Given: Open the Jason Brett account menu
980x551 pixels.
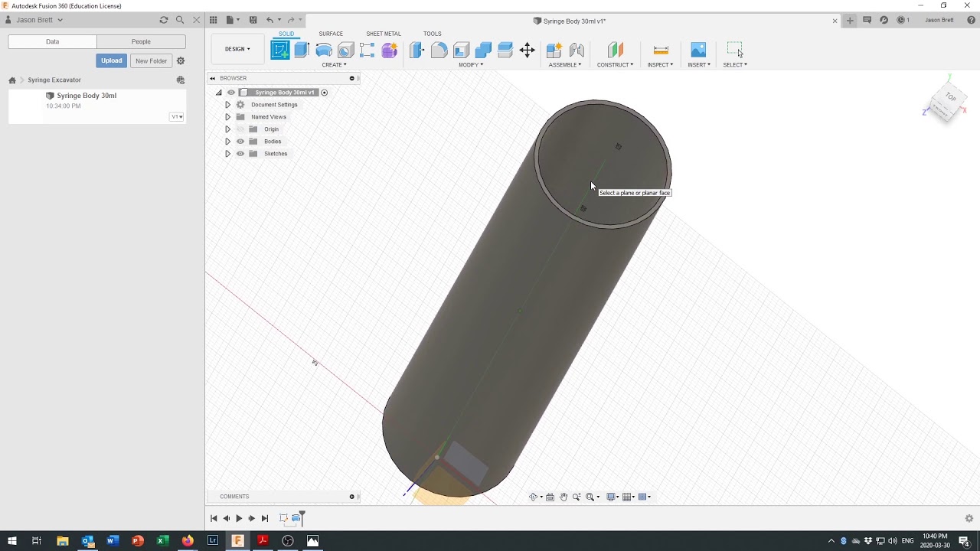Looking at the screenshot, I should tap(35, 20).
